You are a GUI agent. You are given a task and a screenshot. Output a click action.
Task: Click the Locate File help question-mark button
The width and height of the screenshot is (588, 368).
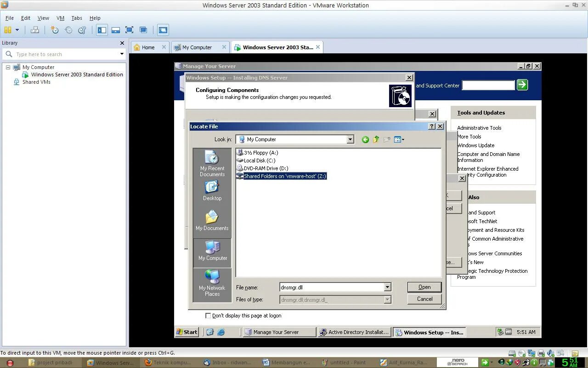pyautogui.click(x=432, y=126)
